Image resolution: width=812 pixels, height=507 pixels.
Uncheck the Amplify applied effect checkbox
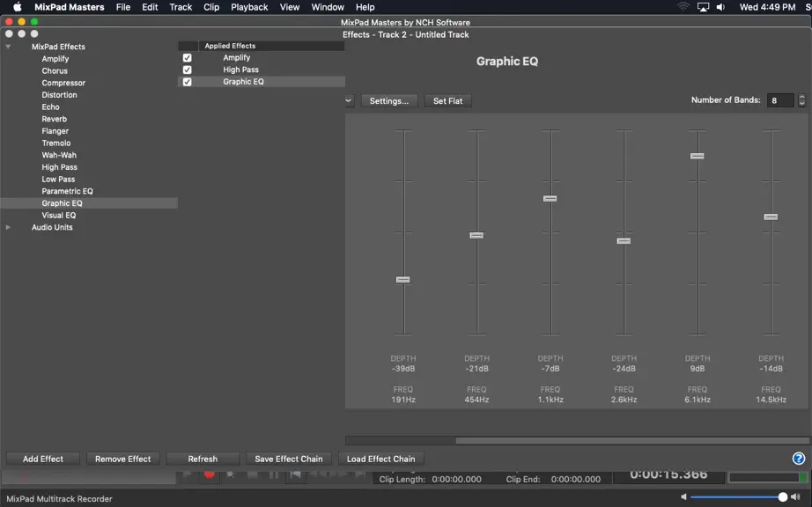point(187,57)
